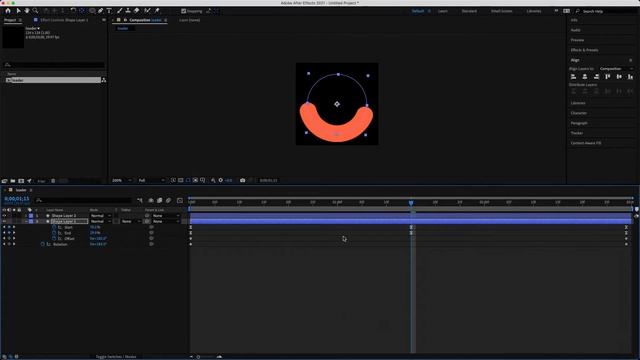Align layers to right edge
Image resolution: width=640 pixels, height=360 pixels.
tap(596, 77)
